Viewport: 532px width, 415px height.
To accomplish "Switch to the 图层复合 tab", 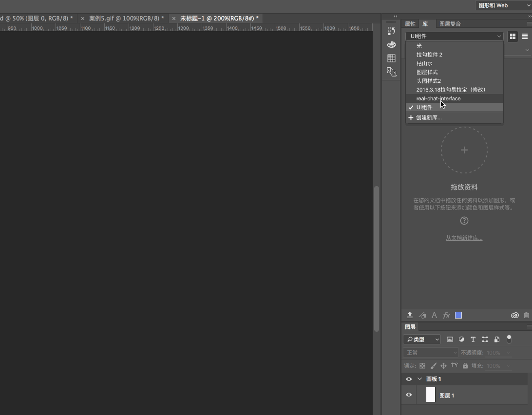I will 450,24.
